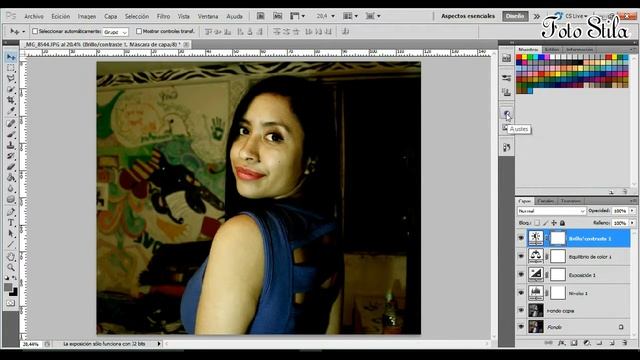Pick the first red swatch in Muestras
Screen dimensions: 640x360
pyautogui.click(x=519, y=57)
